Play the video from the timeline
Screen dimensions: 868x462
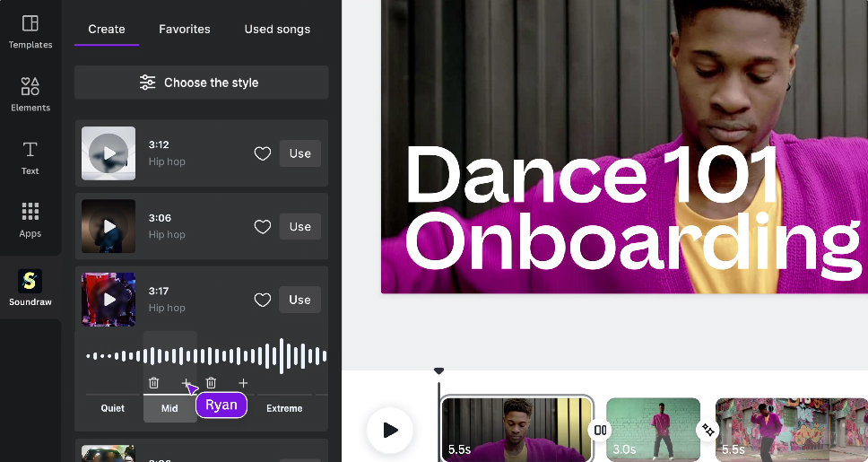coord(390,431)
